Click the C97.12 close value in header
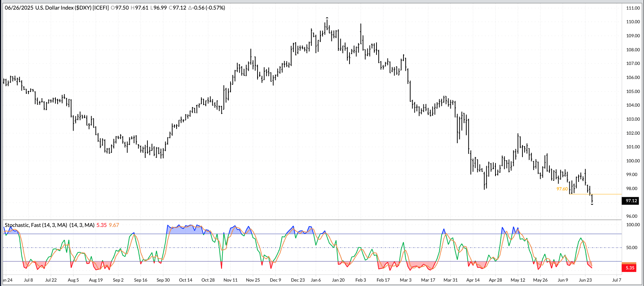The height and width of the screenshot is (286, 644). pyautogui.click(x=177, y=8)
